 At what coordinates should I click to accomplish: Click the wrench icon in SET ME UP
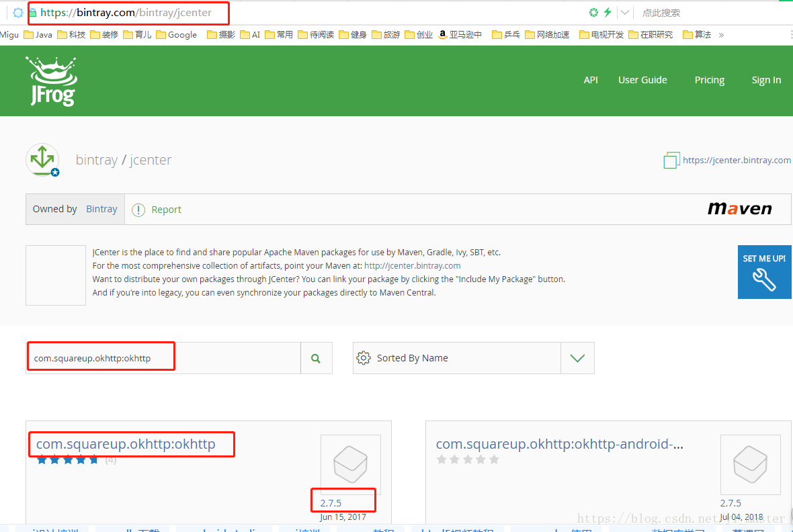pos(764,279)
